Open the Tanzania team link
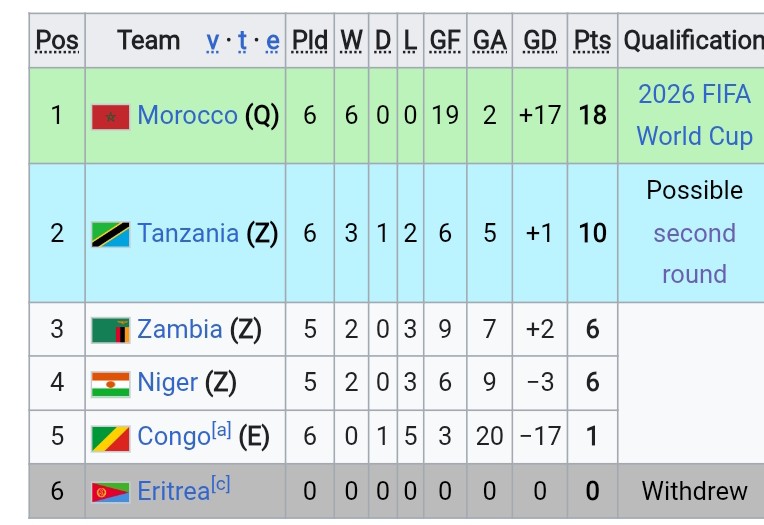 (x=188, y=233)
